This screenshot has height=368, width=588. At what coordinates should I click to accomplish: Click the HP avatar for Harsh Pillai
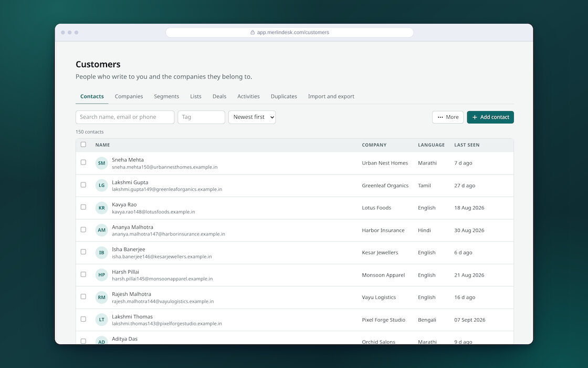click(x=102, y=275)
